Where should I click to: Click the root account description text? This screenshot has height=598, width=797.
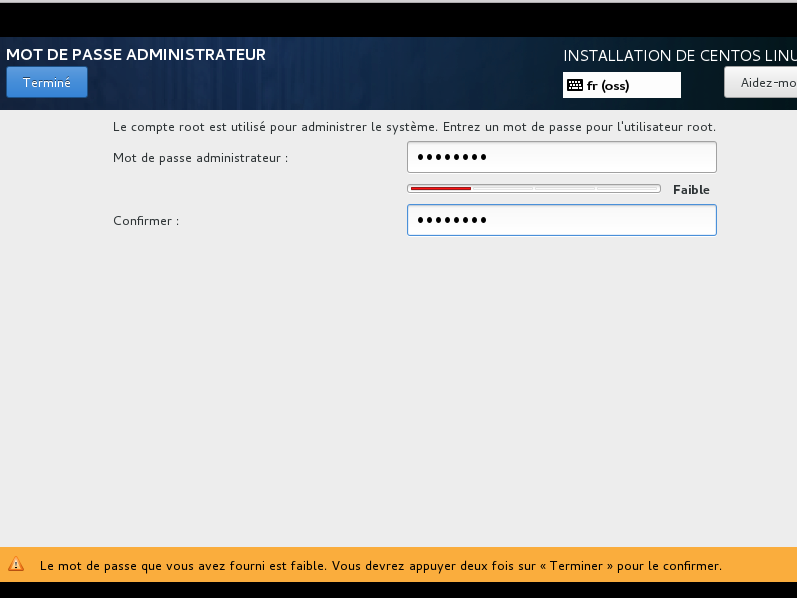click(x=414, y=128)
